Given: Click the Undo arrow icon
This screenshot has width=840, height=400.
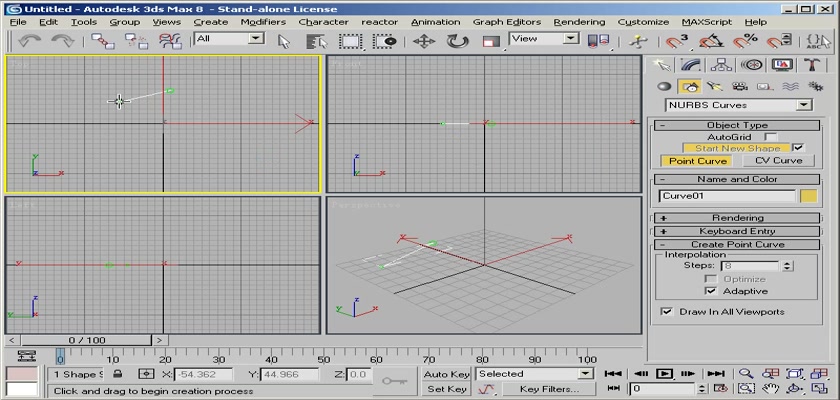Looking at the screenshot, I should [31, 41].
